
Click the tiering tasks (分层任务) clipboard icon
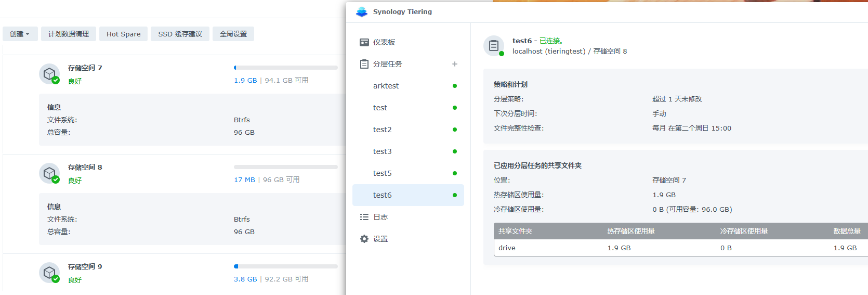pos(364,64)
